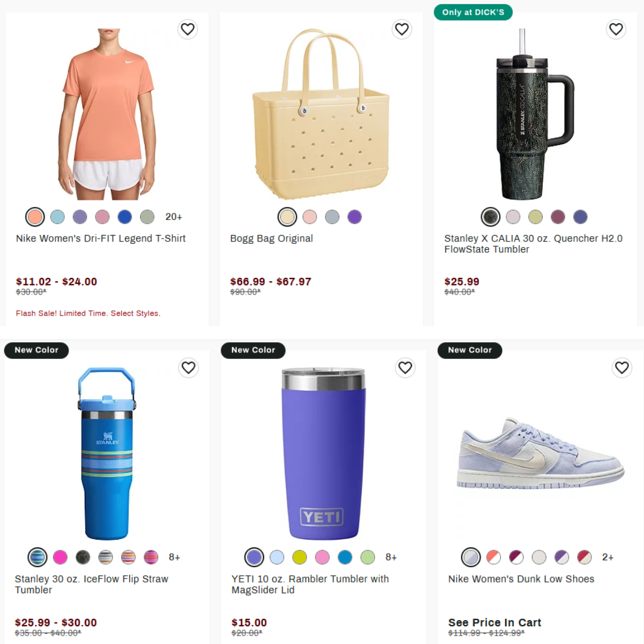Favorite the YETI Rambler Tumbler
The image size is (644, 644).
pos(405,367)
